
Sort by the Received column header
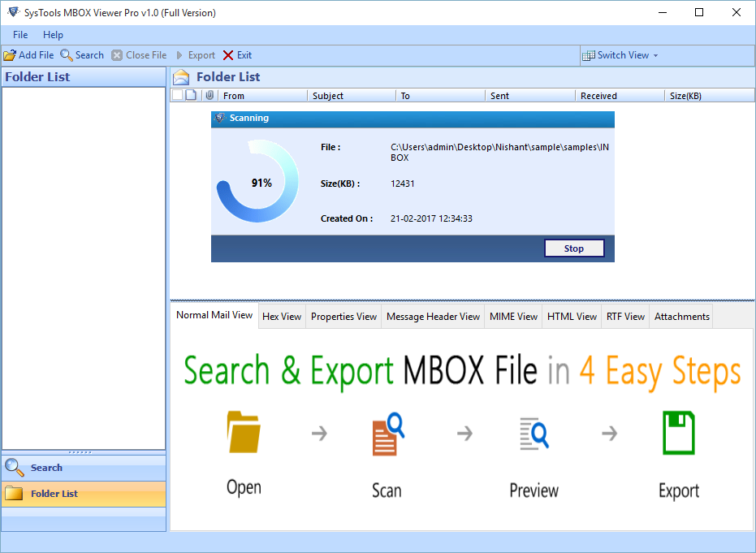[x=620, y=96]
